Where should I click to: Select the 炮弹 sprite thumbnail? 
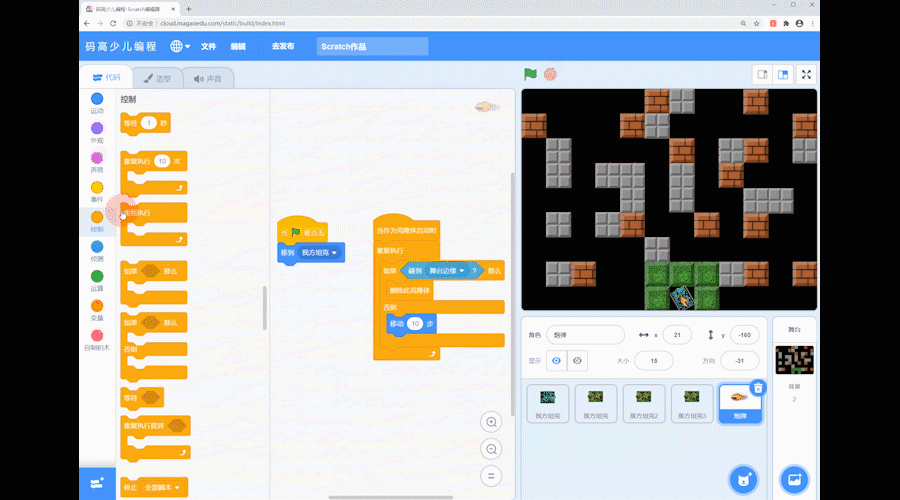click(740, 405)
